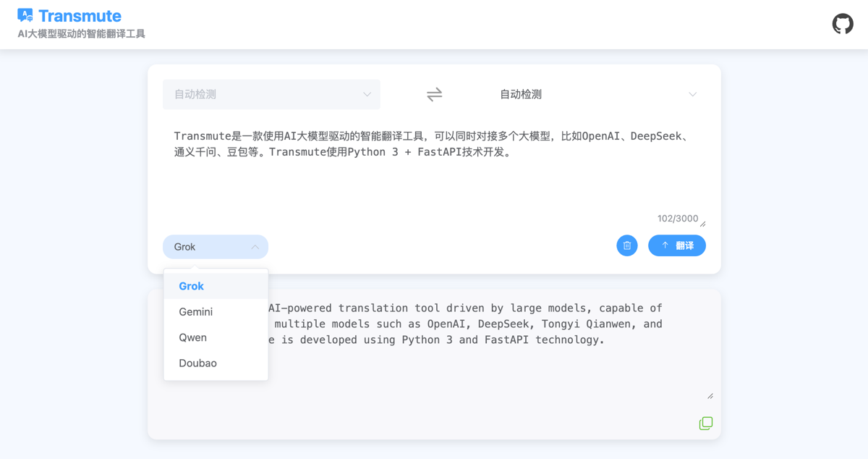Choose Gemini from the model list
Image resolution: width=868 pixels, height=459 pixels.
coord(216,312)
